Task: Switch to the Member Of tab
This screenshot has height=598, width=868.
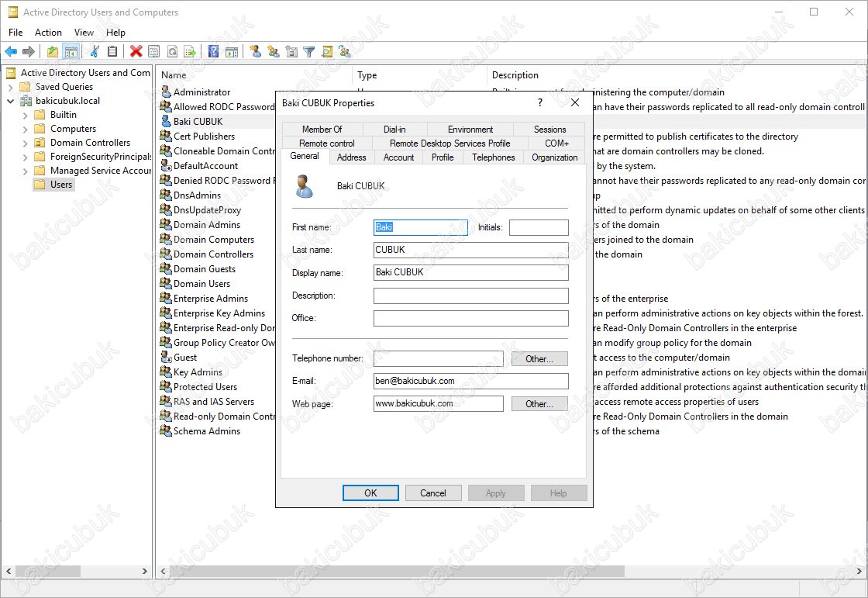Action: coord(322,129)
